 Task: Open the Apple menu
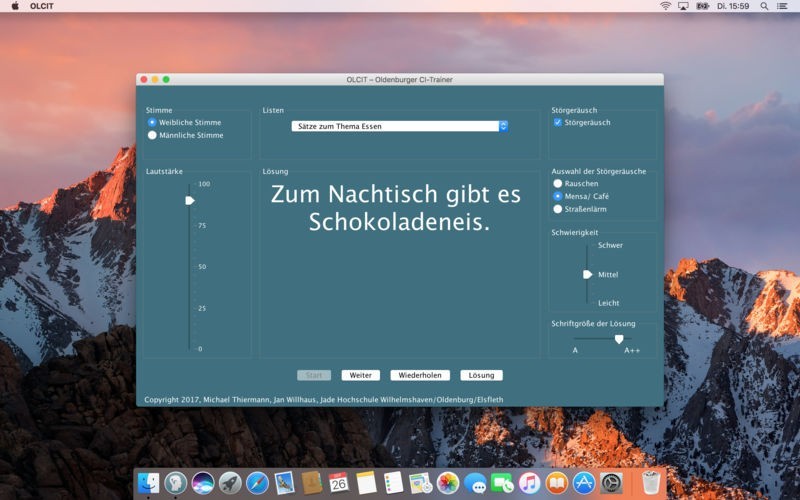(15, 6)
